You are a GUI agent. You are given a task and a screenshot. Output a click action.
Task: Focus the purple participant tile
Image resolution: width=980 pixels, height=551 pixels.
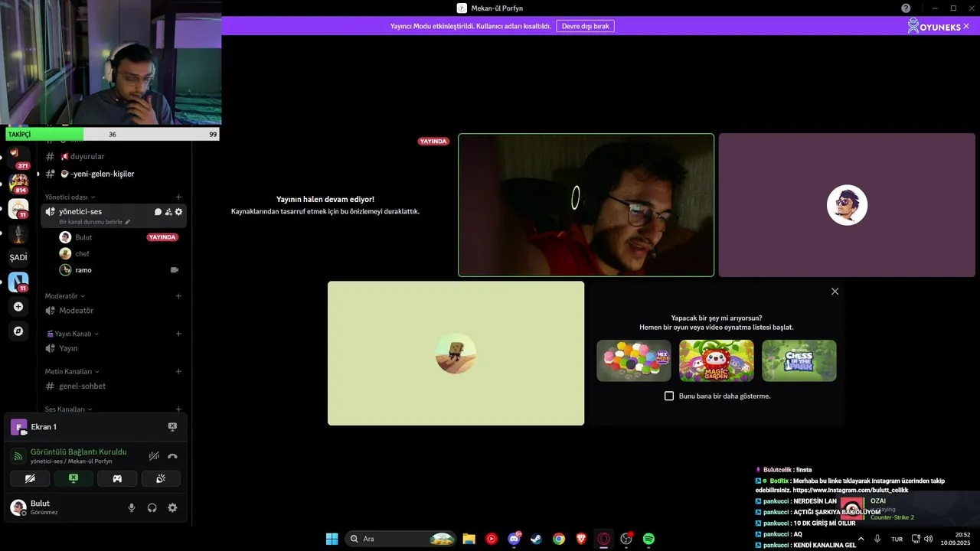(x=847, y=205)
